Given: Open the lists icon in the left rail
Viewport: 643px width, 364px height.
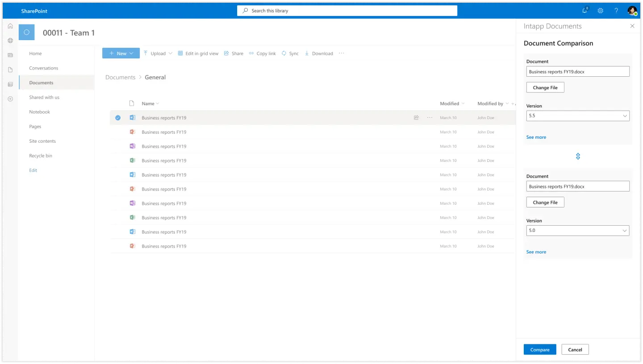Looking at the screenshot, I should [x=10, y=84].
